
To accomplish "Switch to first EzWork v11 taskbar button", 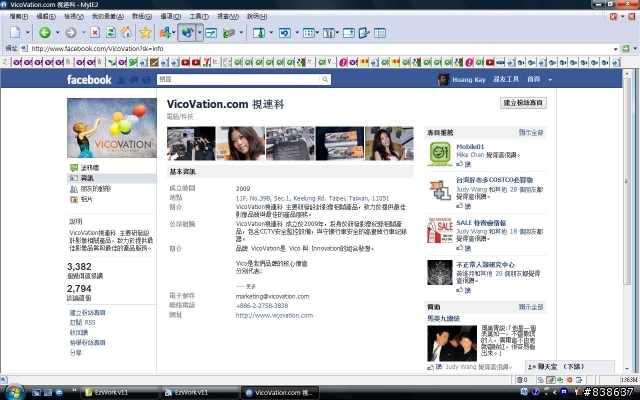I will 120,393.
